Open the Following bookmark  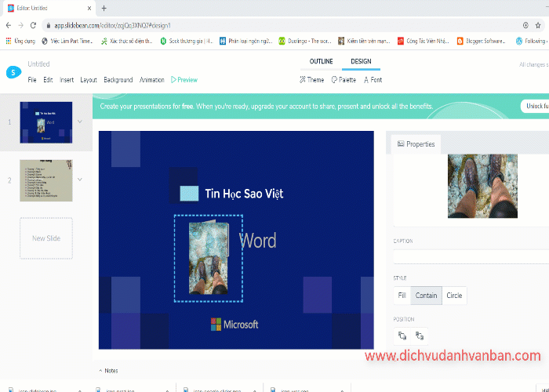(531, 41)
